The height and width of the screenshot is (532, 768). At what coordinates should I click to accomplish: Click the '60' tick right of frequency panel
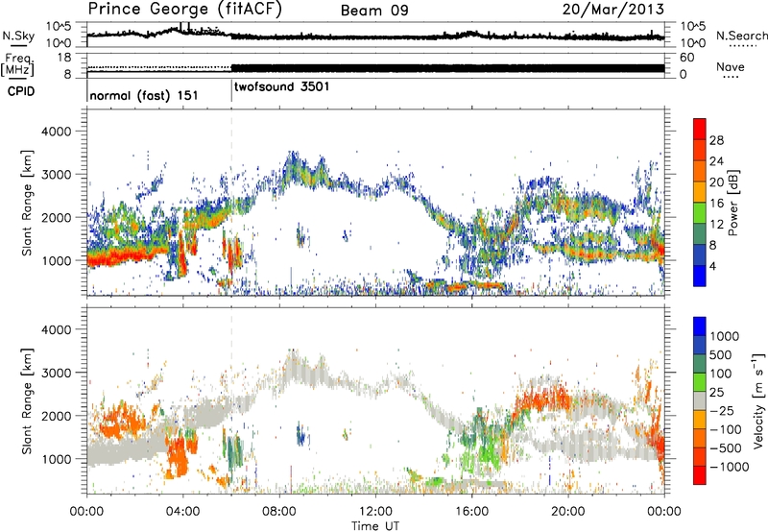686,58
